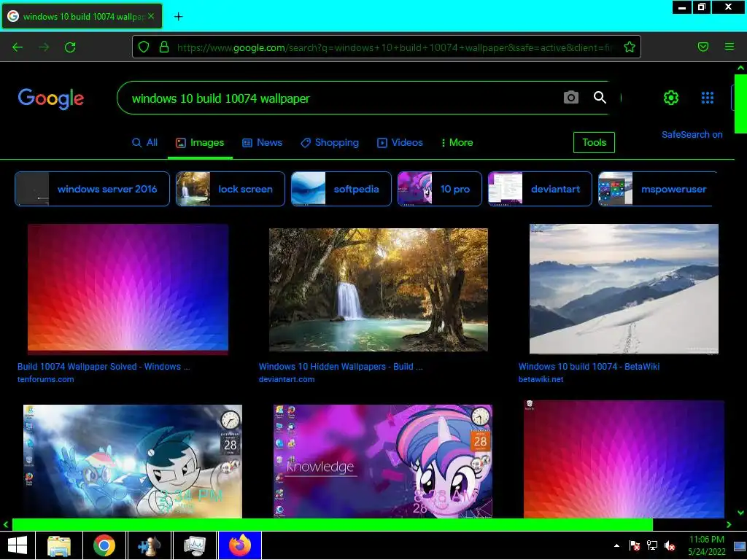The image size is (747, 560).
Task: Click the SafeSearch on link
Action: (692, 135)
